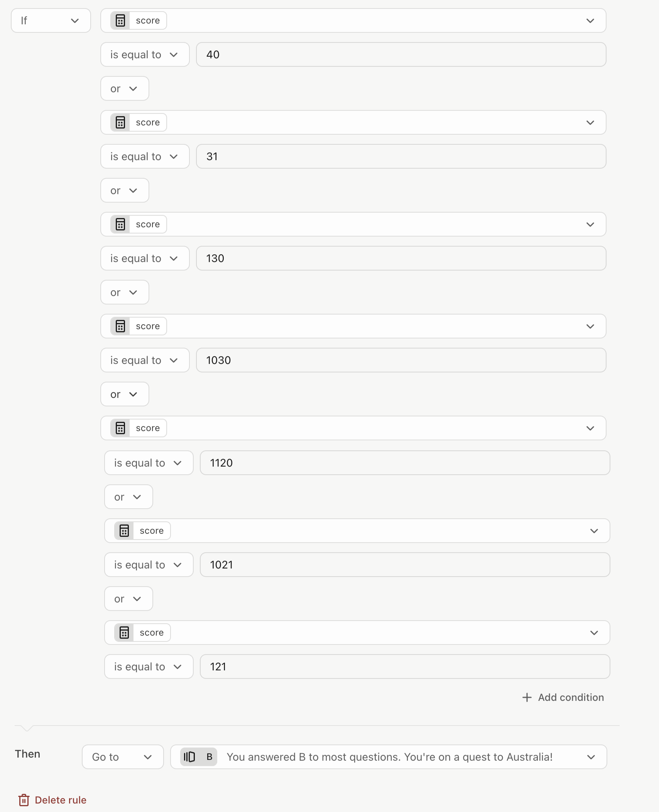Open the Go to action dropdown
The image size is (659, 812).
point(123,757)
